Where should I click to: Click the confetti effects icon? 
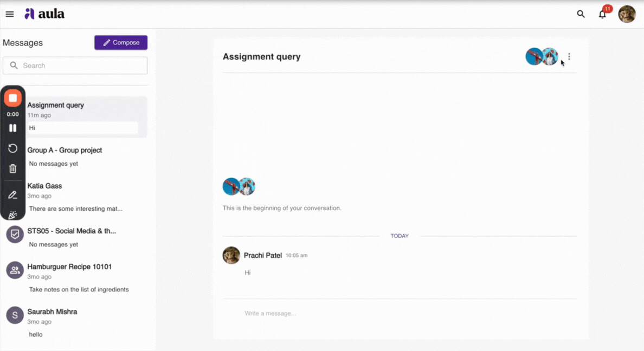12,214
